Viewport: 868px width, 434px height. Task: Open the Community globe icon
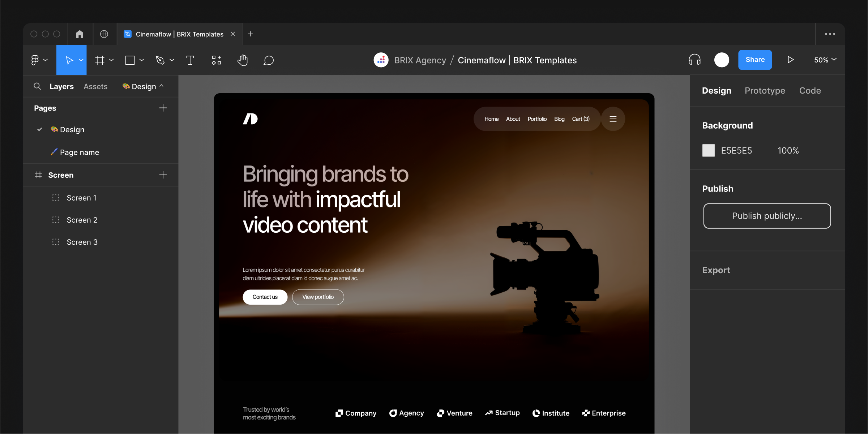104,34
